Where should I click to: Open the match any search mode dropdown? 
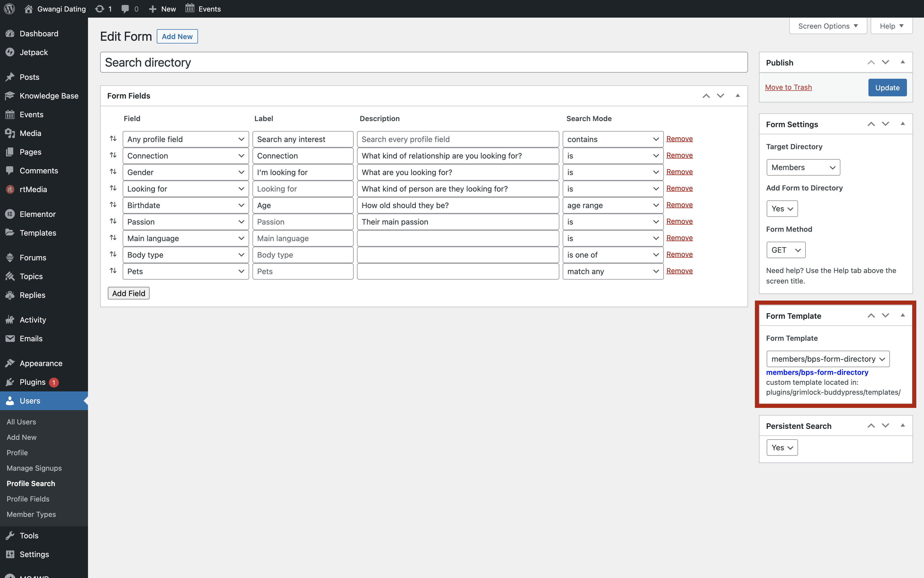(x=613, y=271)
